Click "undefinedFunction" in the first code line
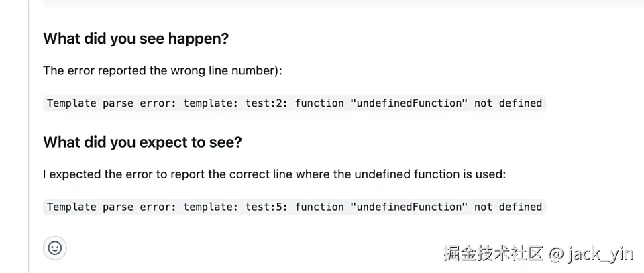Screen dimensions: 644x273 [409, 103]
